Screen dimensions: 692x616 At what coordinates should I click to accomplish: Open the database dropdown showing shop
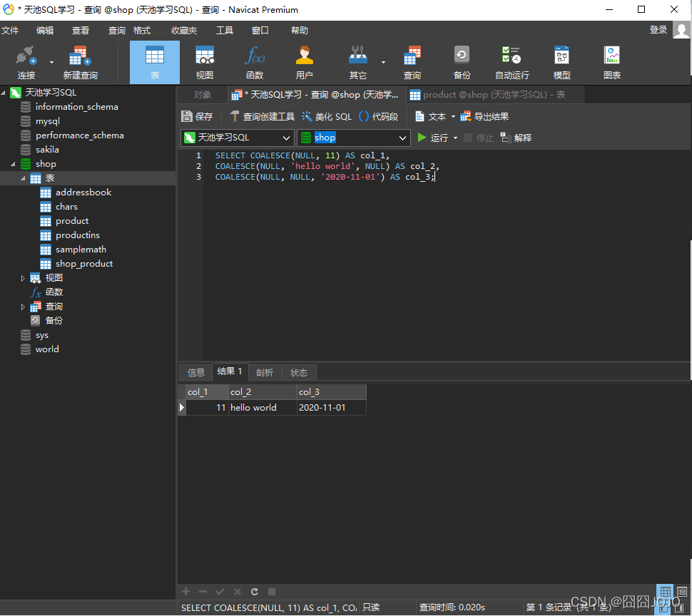tap(354, 138)
